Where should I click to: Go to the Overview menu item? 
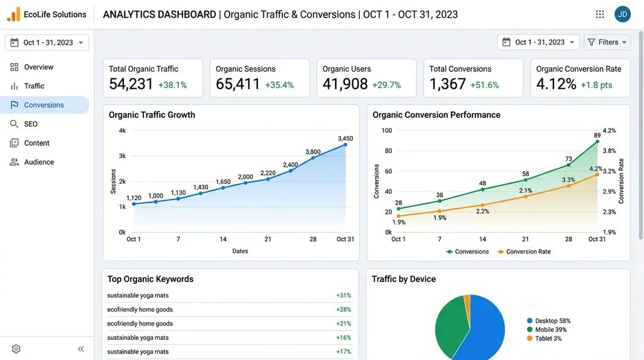click(x=45, y=67)
